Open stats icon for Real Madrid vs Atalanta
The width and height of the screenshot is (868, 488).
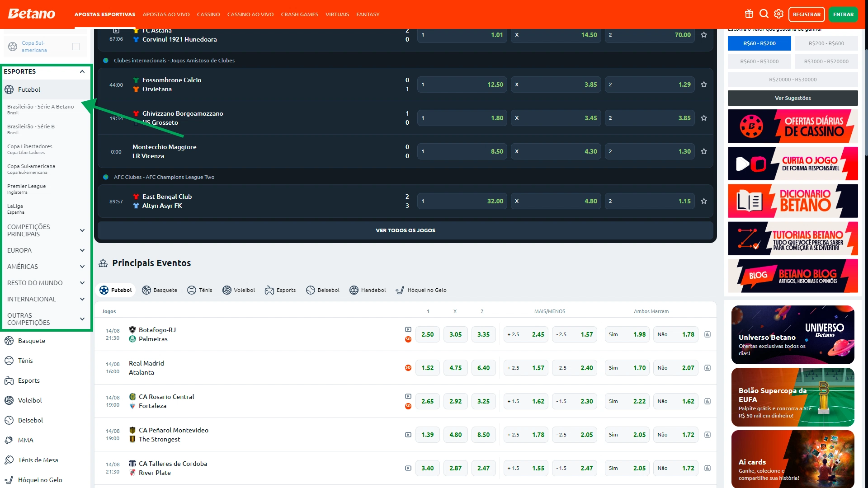(708, 368)
